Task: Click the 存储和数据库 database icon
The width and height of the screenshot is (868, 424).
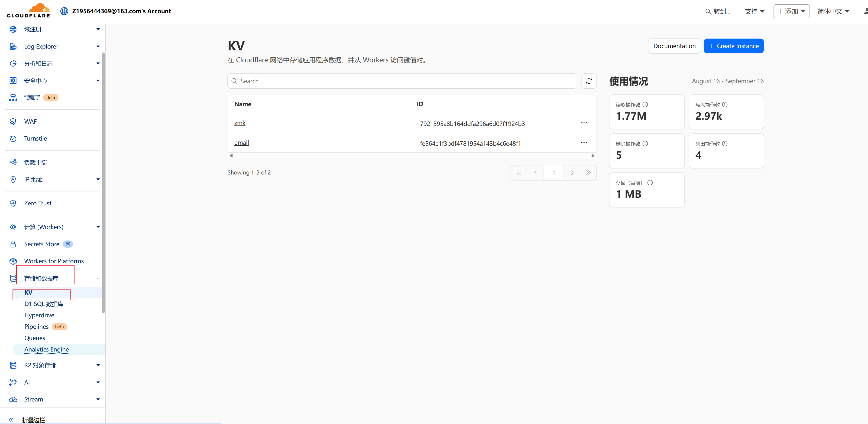Action: tap(13, 278)
